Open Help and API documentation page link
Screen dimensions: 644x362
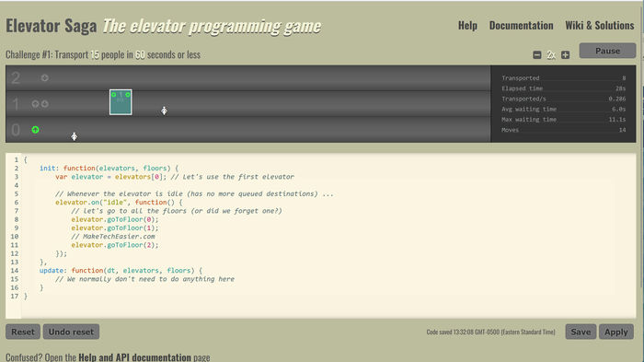point(134,357)
